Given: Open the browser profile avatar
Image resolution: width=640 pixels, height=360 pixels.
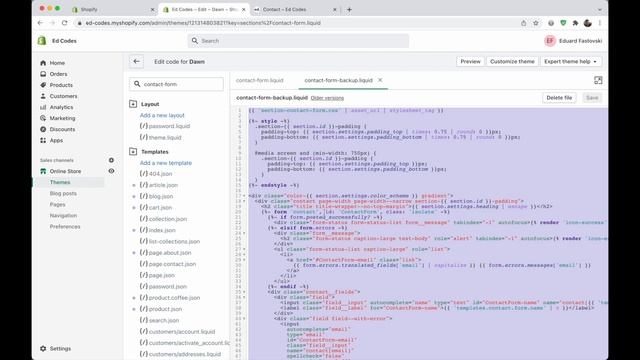Looking at the screenshot, I should (588, 23).
